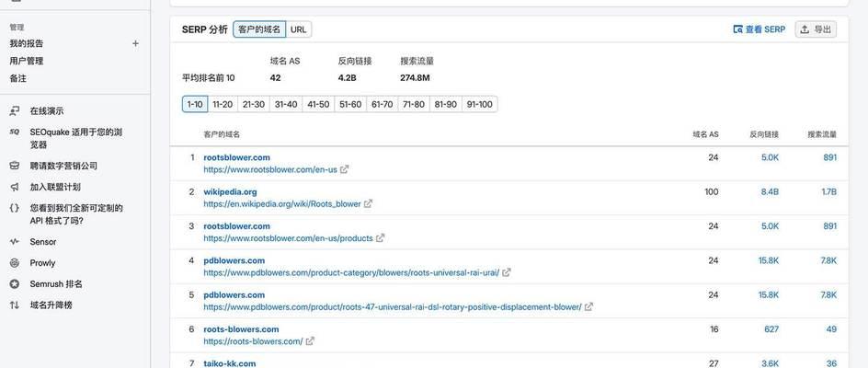Click the 查看 SERP link

coord(759,29)
